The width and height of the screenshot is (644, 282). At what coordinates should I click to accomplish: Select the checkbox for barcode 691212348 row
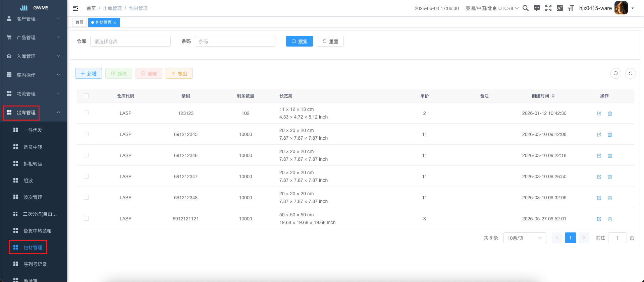[86, 197]
